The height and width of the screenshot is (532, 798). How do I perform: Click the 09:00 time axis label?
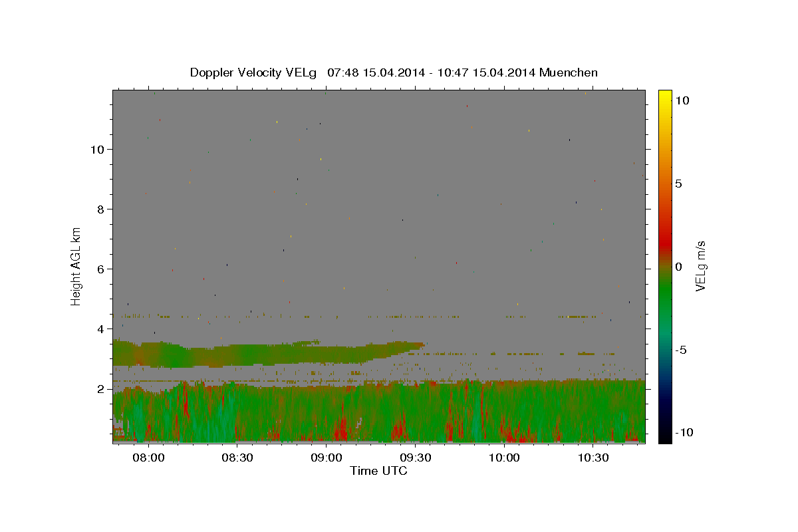pos(327,458)
